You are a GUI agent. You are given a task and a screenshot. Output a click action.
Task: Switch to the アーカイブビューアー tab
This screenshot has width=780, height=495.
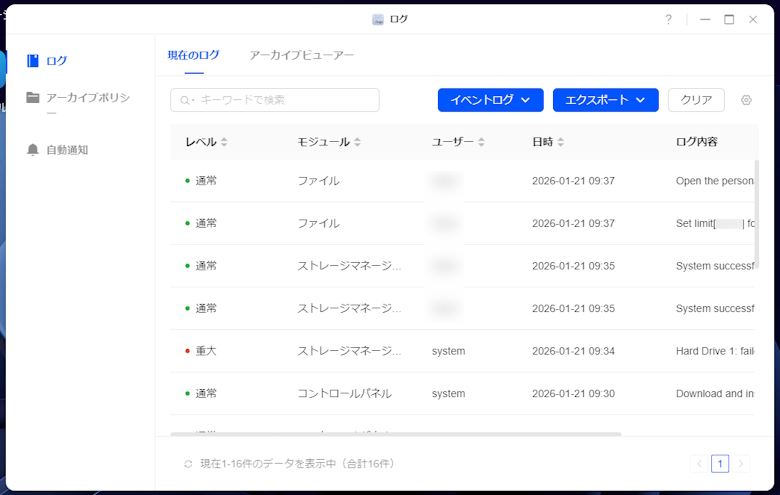(x=301, y=55)
